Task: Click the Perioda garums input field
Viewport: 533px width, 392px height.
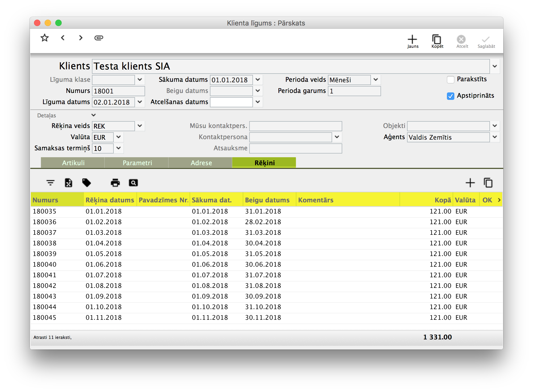Action: (354, 91)
